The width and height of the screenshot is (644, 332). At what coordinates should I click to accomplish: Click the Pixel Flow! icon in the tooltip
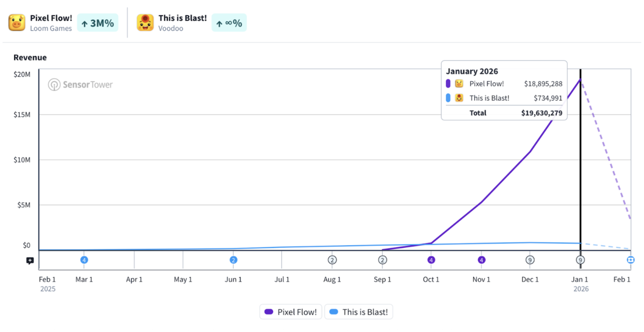(x=459, y=84)
